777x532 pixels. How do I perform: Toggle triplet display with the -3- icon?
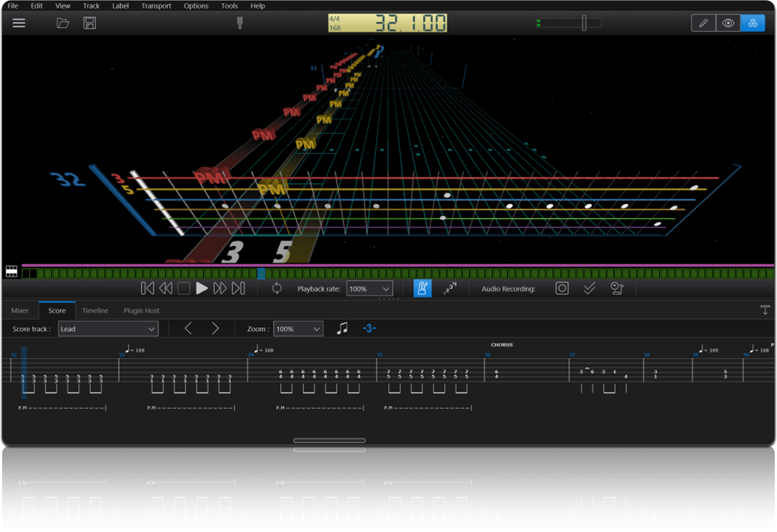pyautogui.click(x=369, y=328)
